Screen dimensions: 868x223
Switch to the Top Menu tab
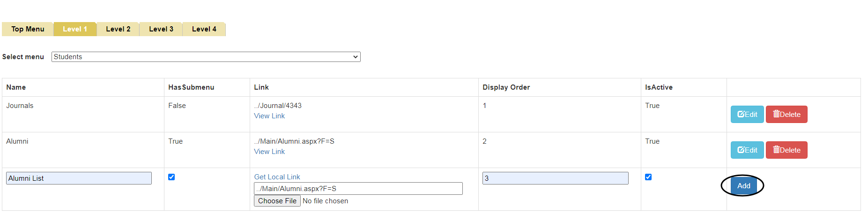pos(28,29)
